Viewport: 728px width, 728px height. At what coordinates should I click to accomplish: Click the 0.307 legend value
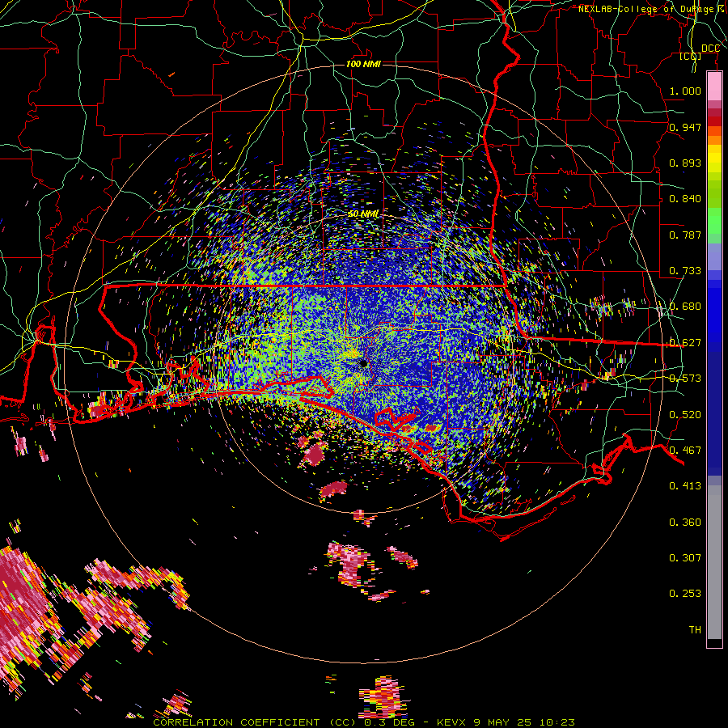point(685,558)
